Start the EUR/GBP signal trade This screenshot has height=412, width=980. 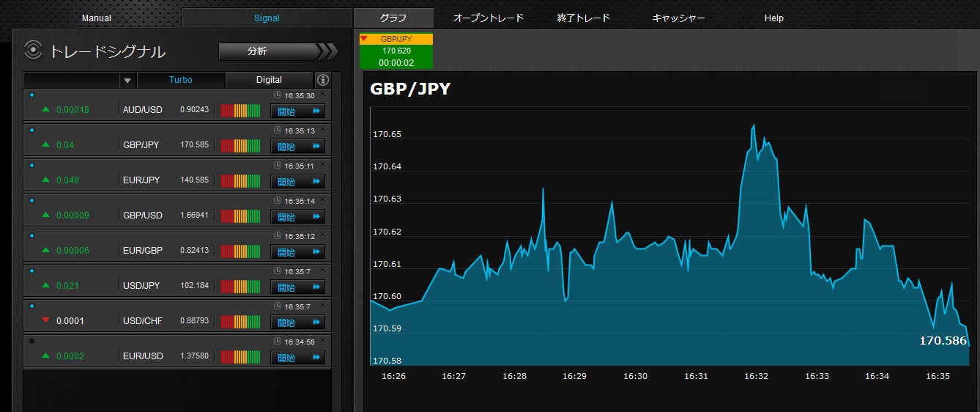click(x=297, y=251)
